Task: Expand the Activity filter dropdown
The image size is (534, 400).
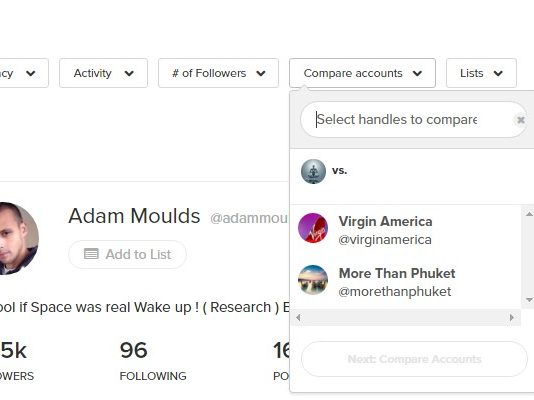Action: (x=104, y=73)
